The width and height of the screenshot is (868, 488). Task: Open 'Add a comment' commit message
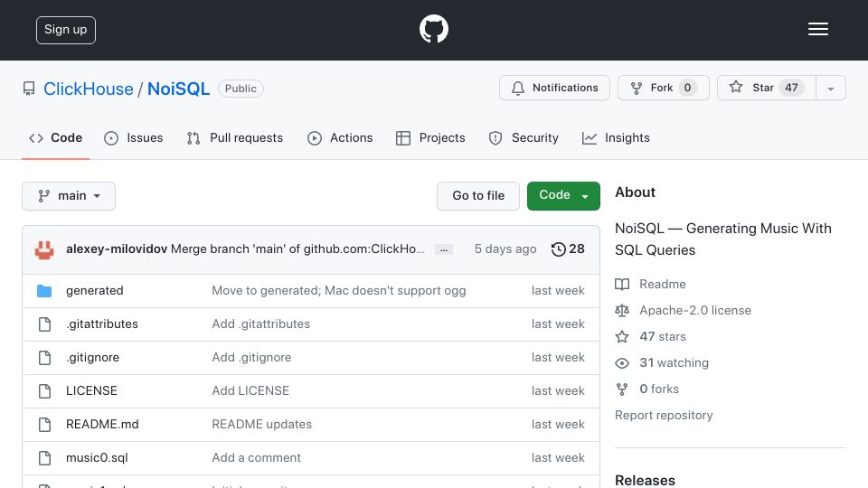coord(256,457)
